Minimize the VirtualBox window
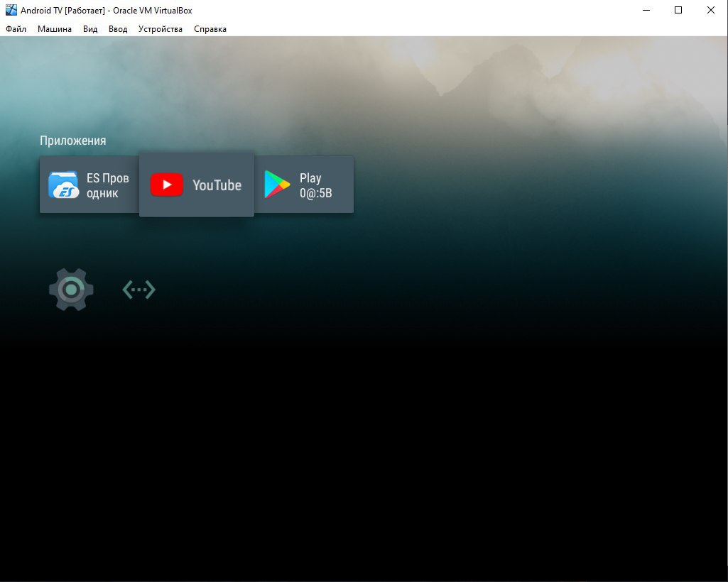Screen dimensions: 728x582 pos(646,10)
